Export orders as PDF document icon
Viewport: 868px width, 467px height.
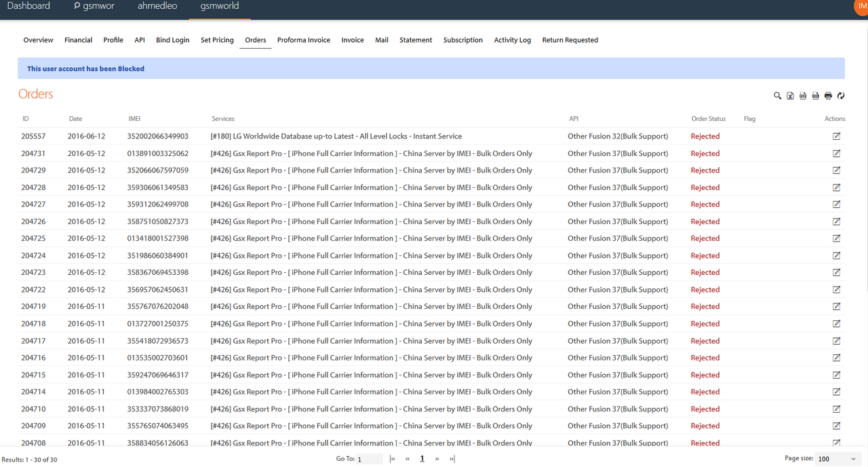pos(803,96)
